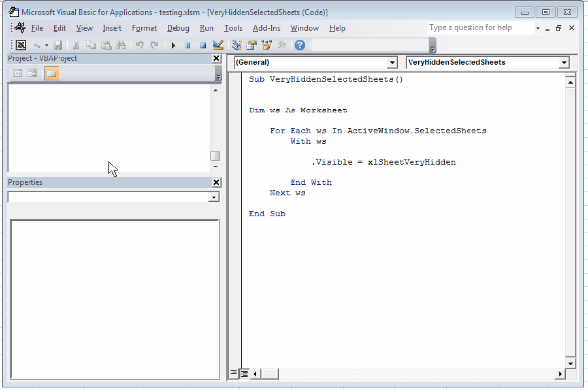Open the Properties object dropdown list
588x390 pixels.
click(x=214, y=197)
